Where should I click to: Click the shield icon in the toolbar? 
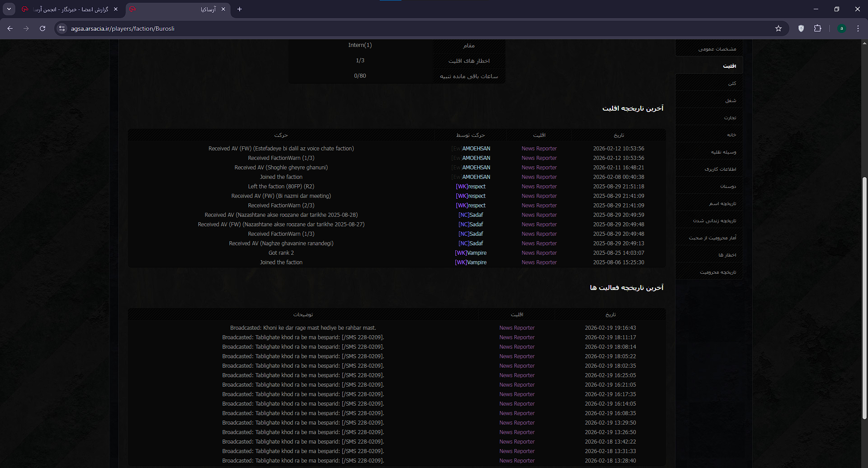(x=801, y=28)
